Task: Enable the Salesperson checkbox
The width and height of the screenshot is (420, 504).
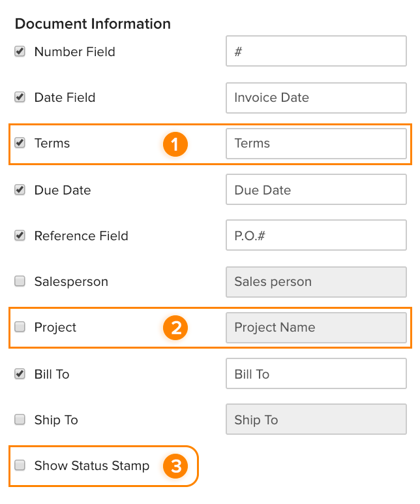Action: (20, 281)
